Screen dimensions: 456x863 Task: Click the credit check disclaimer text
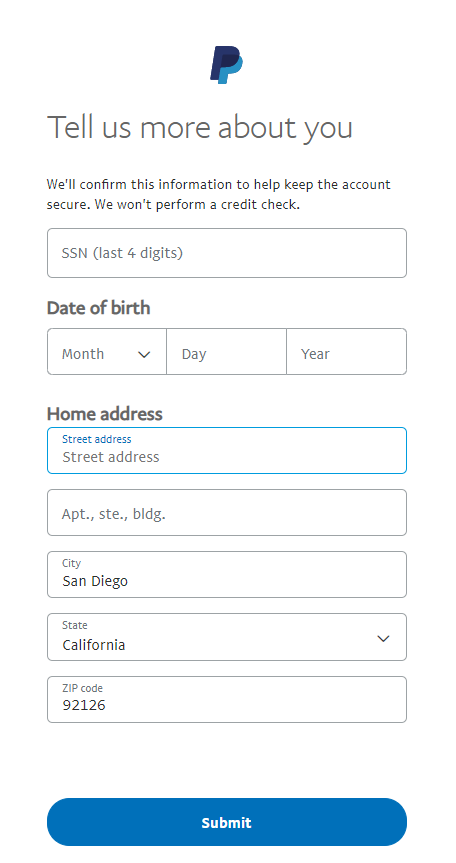(x=218, y=194)
